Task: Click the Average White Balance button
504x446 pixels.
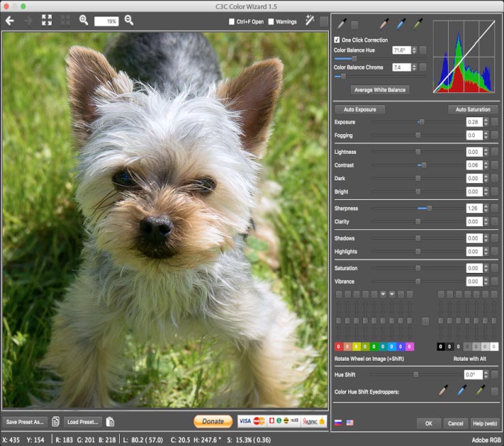Action: pos(379,90)
